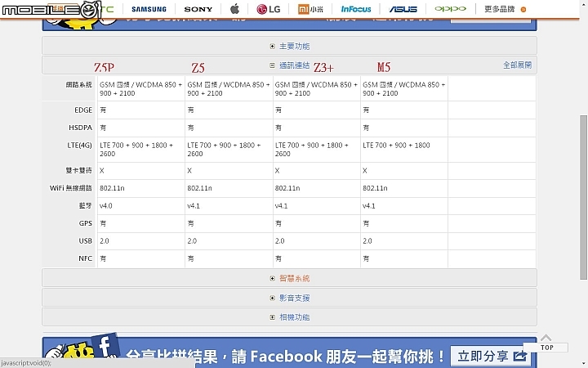Click the 全部展開 expand-all link

coord(517,65)
